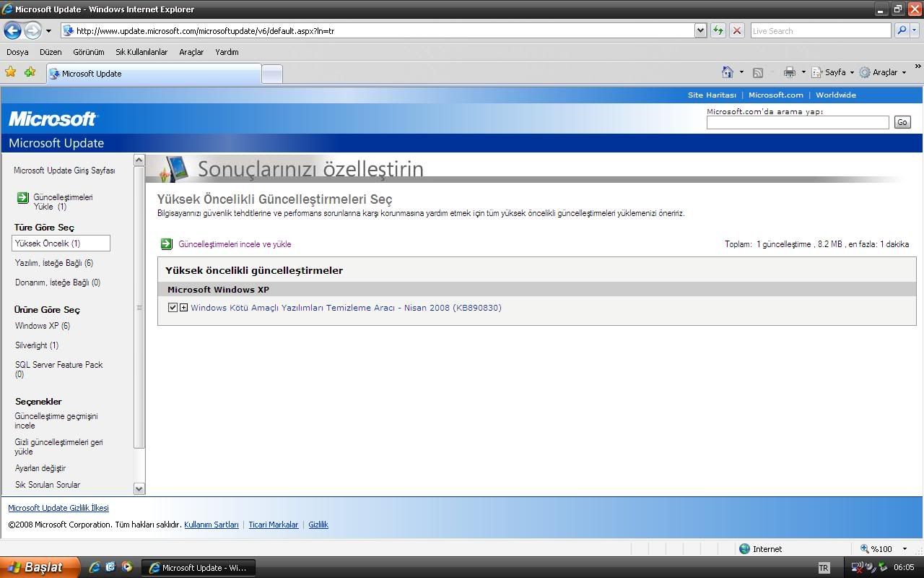Open the Dosya menu
Image resolution: width=924 pixels, height=578 pixels.
(x=17, y=52)
